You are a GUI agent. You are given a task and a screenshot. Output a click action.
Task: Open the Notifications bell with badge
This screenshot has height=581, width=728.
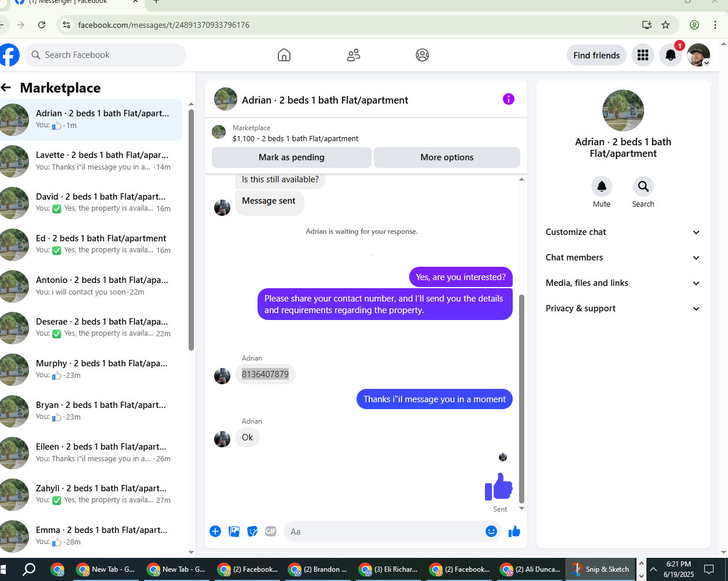click(671, 55)
